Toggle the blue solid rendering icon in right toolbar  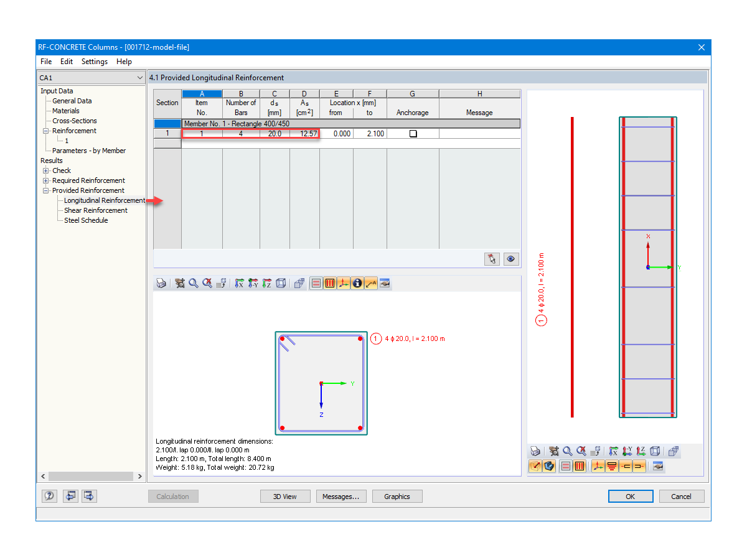click(x=549, y=465)
